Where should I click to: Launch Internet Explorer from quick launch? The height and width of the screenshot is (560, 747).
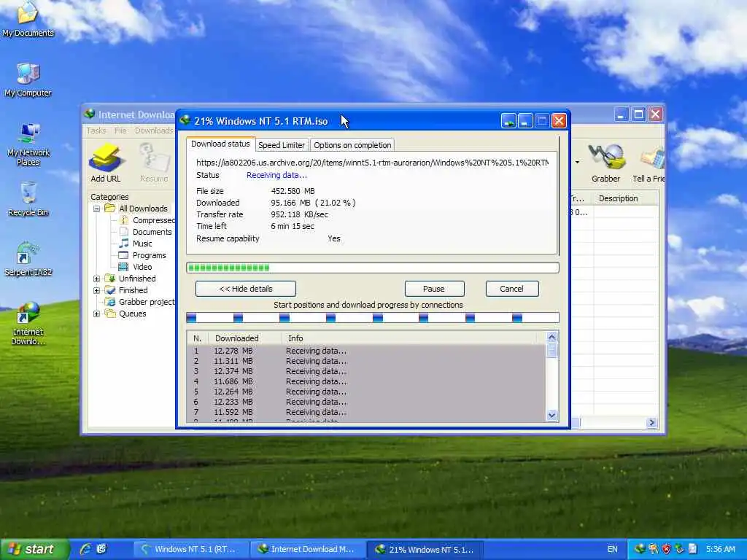pyautogui.click(x=86, y=549)
